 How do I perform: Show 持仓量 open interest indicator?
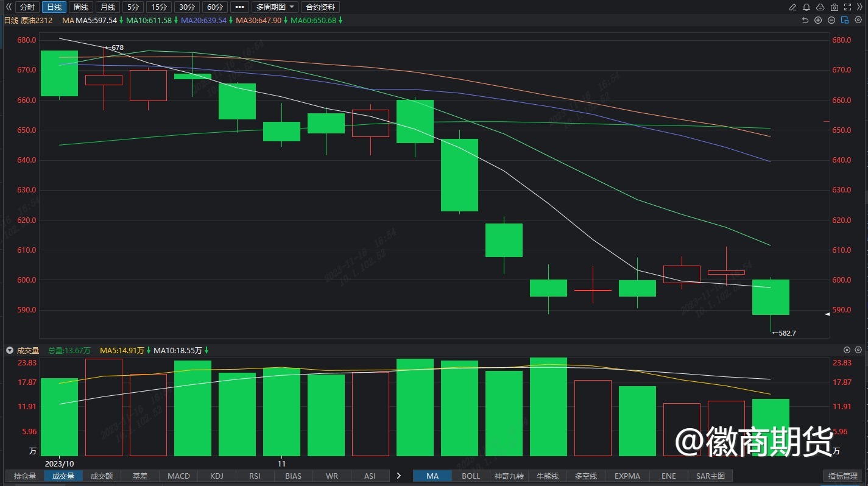[25, 476]
